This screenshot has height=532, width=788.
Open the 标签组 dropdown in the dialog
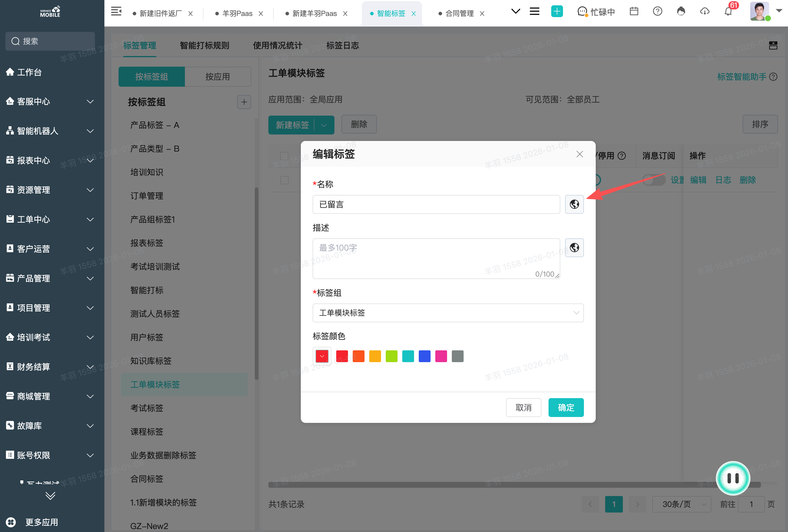pyautogui.click(x=448, y=313)
